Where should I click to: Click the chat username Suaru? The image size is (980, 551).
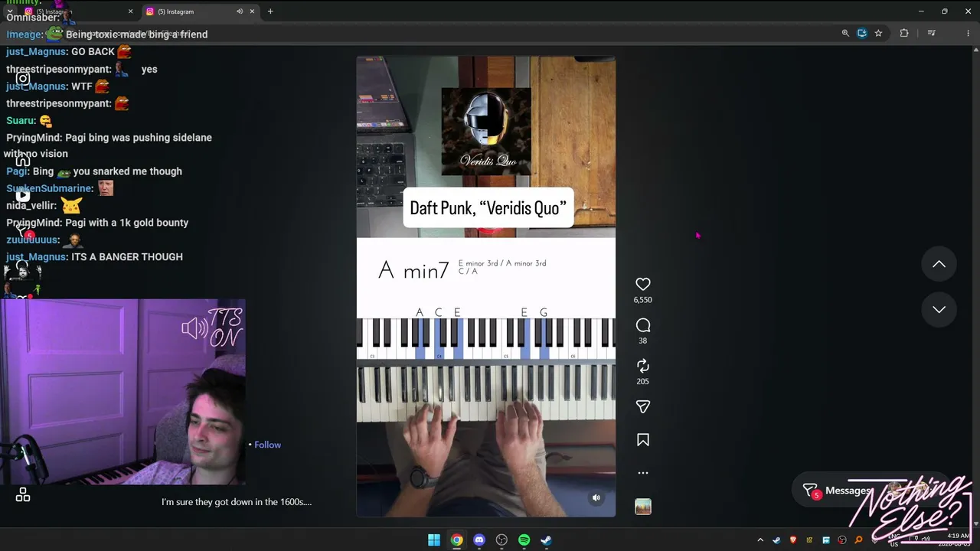(x=21, y=121)
